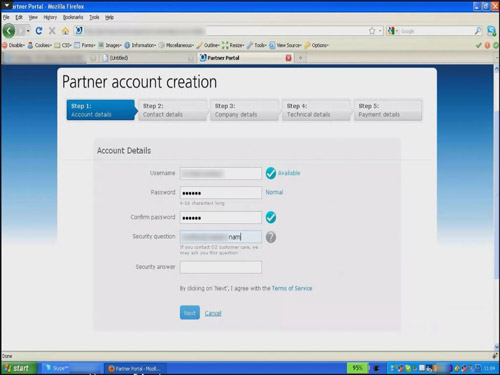Click the Windows Start button

[x=19, y=368]
